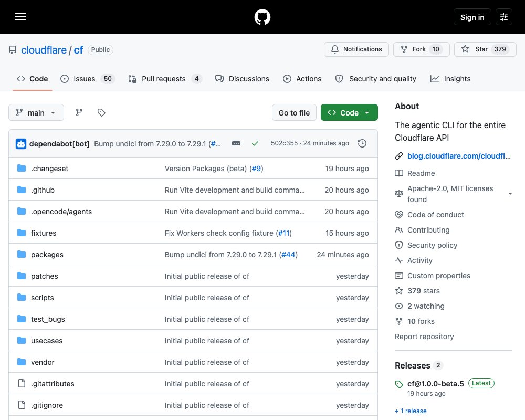View tags via the tag icon
Image resolution: width=525 pixels, height=420 pixels.
click(x=101, y=112)
